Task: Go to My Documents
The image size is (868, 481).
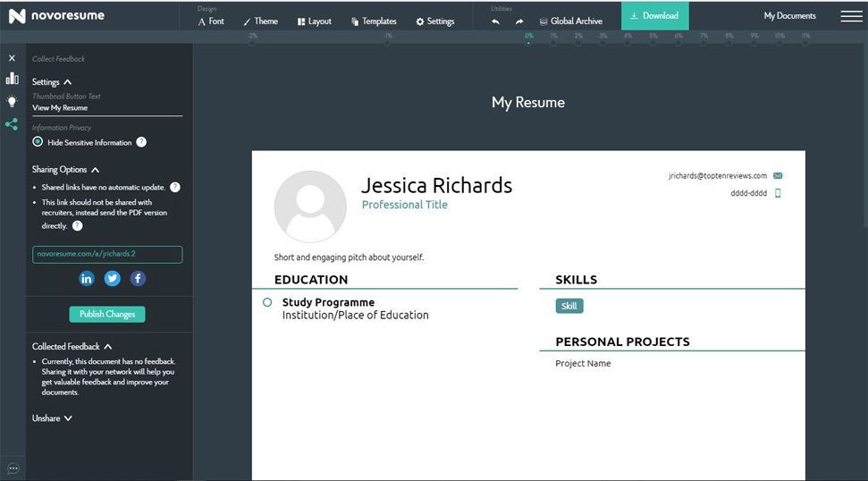Action: 790,16
